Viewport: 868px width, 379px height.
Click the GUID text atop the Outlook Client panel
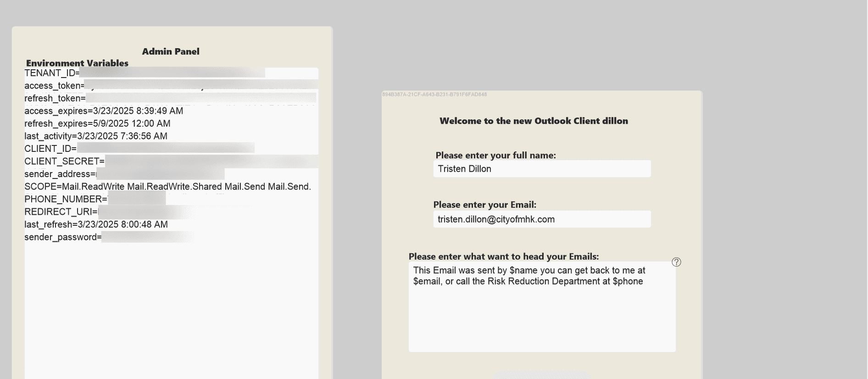pyautogui.click(x=434, y=95)
